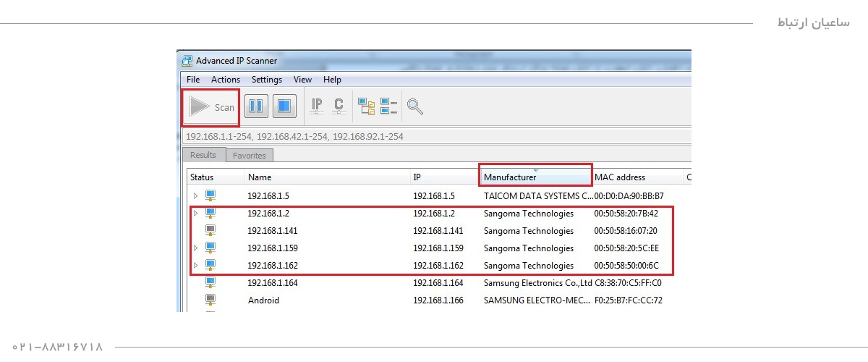Click the IP cell 192.168.1.166
Screen dimensions: 868x362
coord(438,300)
